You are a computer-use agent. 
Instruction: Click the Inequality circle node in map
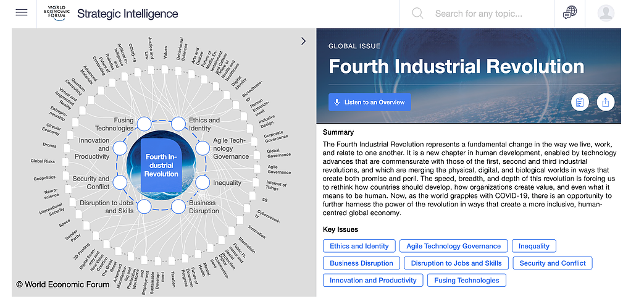coord(203,182)
